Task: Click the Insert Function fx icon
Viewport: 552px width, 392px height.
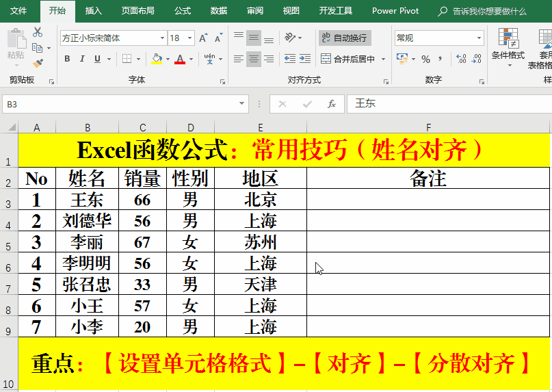Action: pos(332,104)
